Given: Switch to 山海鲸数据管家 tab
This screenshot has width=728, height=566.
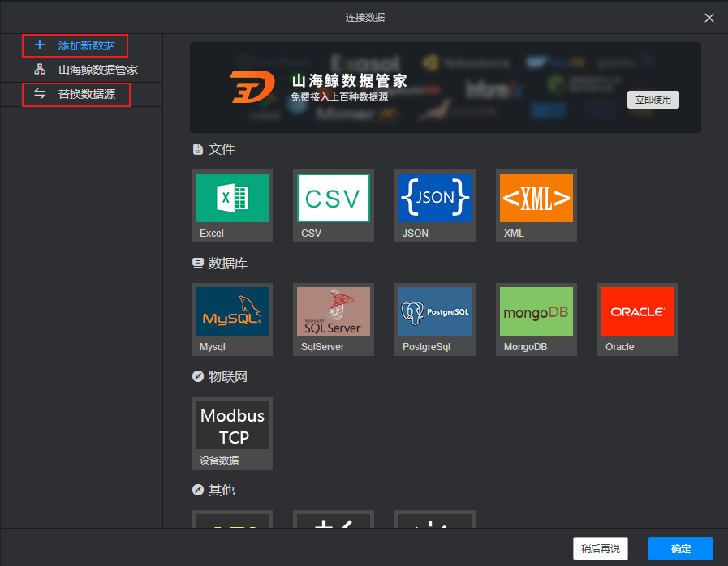Looking at the screenshot, I should click(82, 70).
